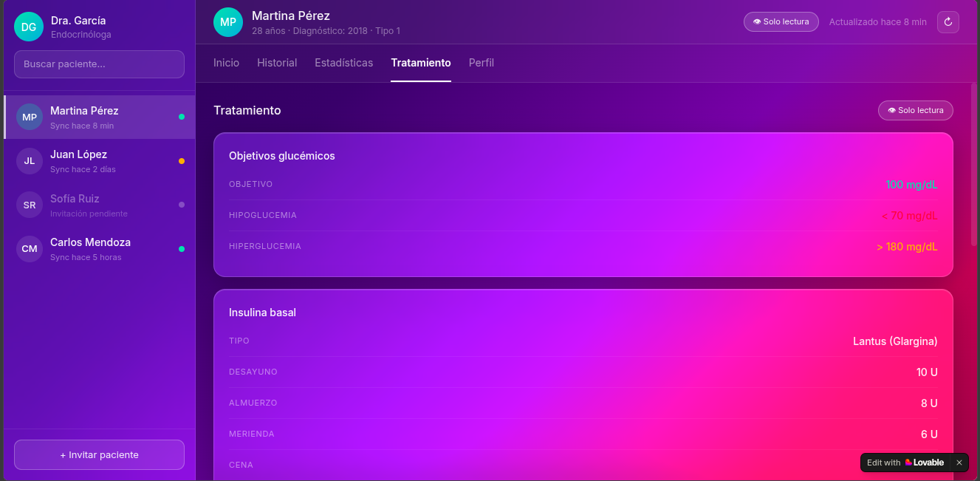Open the Inicio tab
This screenshot has width=980, height=481.
click(x=226, y=63)
